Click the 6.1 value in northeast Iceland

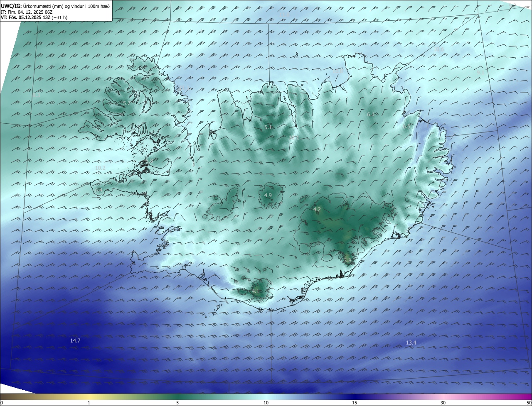click(371, 114)
